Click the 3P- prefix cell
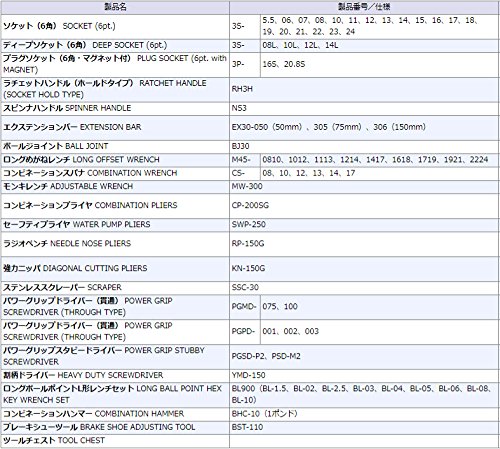Viewport: 500px width, 449px height. pos(245,64)
